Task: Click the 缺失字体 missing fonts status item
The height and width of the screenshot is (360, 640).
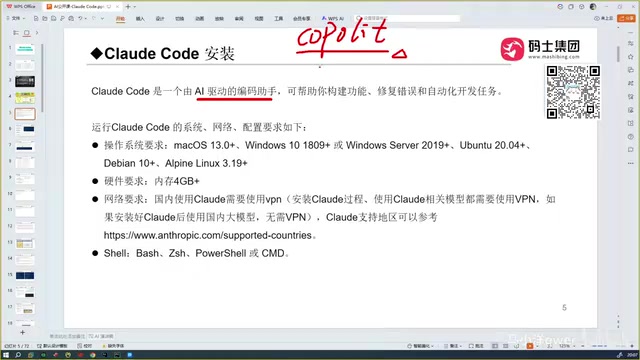Action: click(113, 346)
